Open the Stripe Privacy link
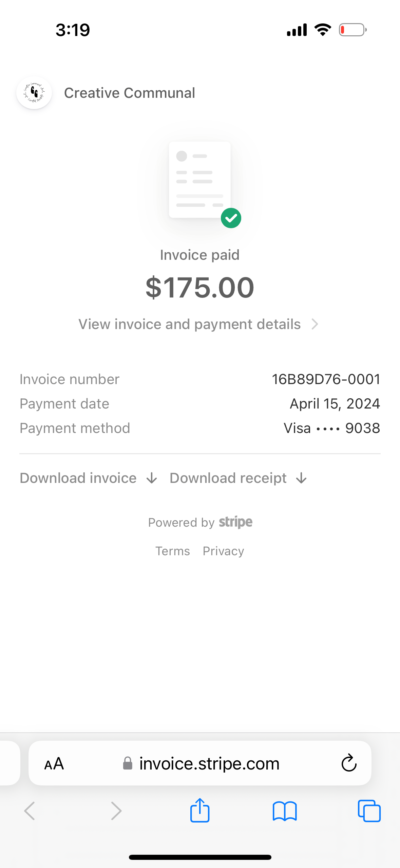Image resolution: width=400 pixels, height=868 pixels. pos(223,551)
